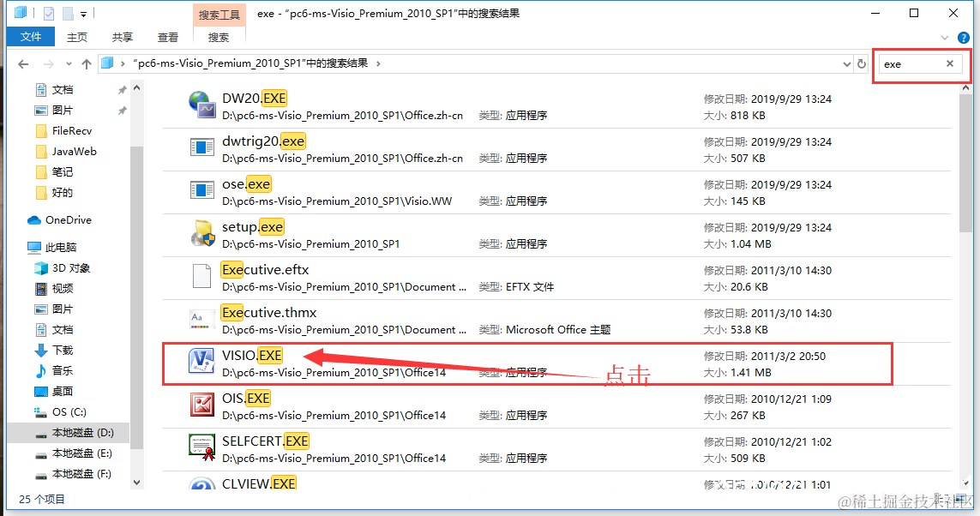Select the VISIO.EXE file name
This screenshot has width=980, height=516.
252,356
